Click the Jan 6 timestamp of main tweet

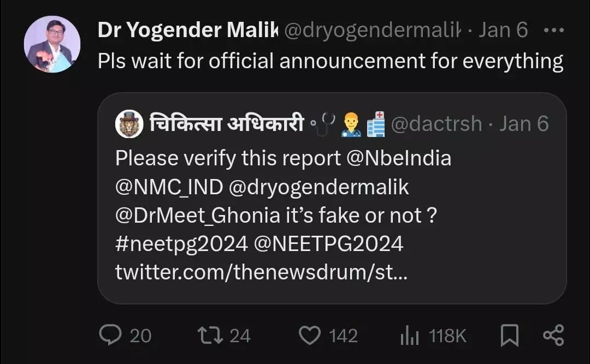pos(503,31)
